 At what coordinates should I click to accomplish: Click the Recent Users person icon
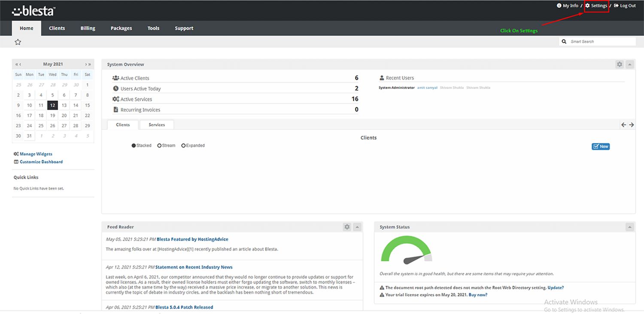[382, 78]
